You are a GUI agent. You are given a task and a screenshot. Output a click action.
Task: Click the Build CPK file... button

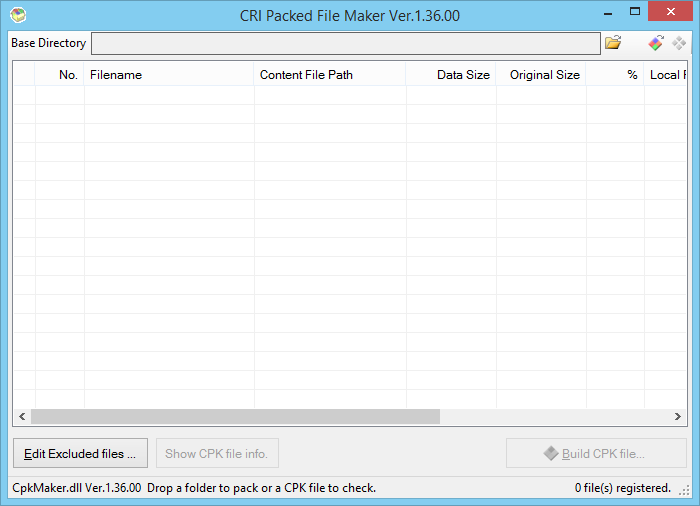(596, 453)
